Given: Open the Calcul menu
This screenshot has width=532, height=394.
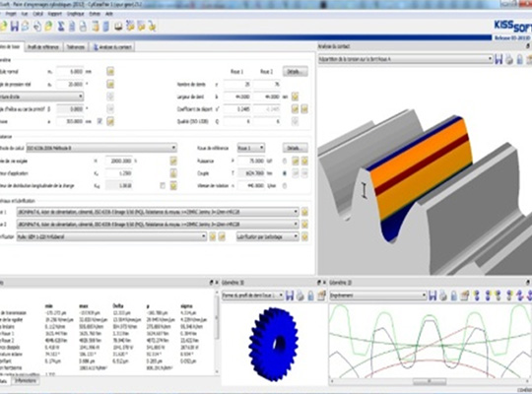Looking at the screenshot, I should 38,14.
